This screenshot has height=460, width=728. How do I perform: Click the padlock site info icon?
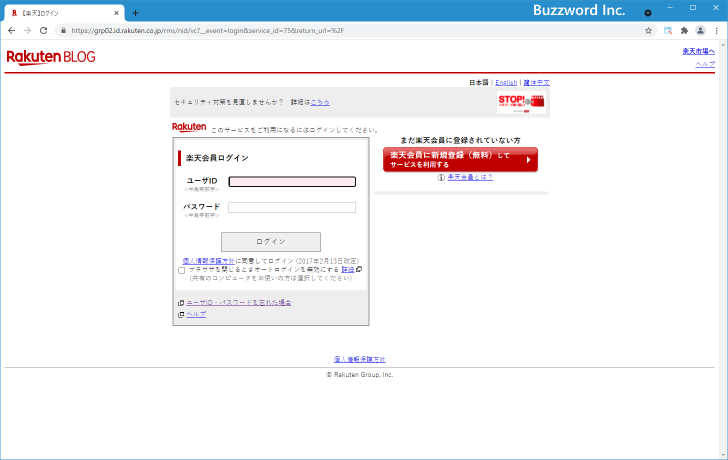coord(64,31)
